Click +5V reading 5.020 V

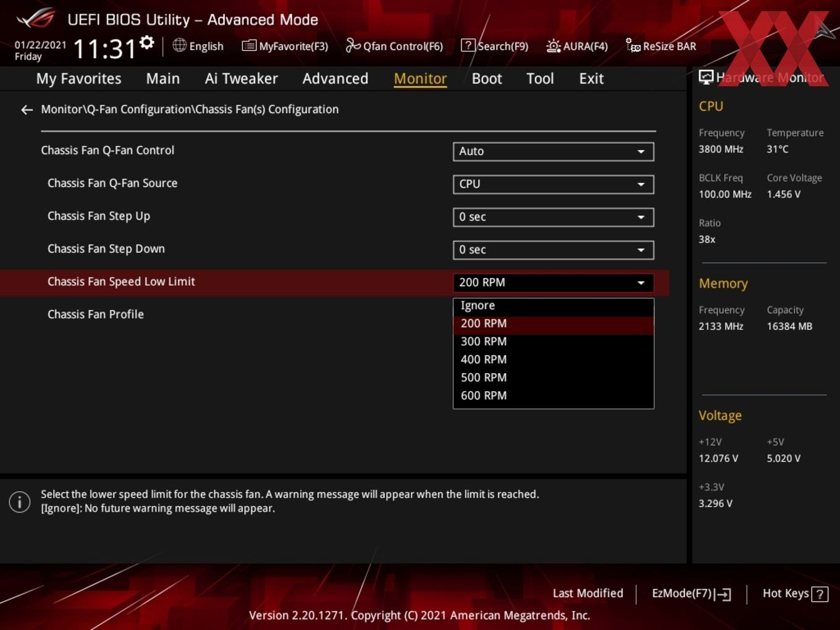click(x=783, y=459)
